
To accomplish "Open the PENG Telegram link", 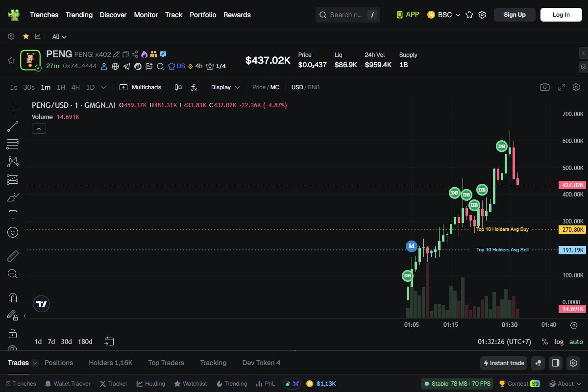I will click(x=126, y=66).
